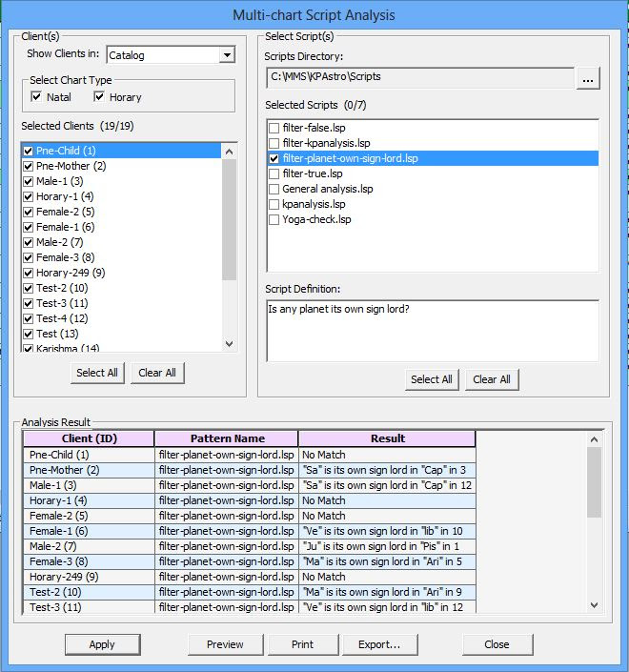Check the filter-true.lsp script
This screenshot has width=629, height=672.
point(274,174)
